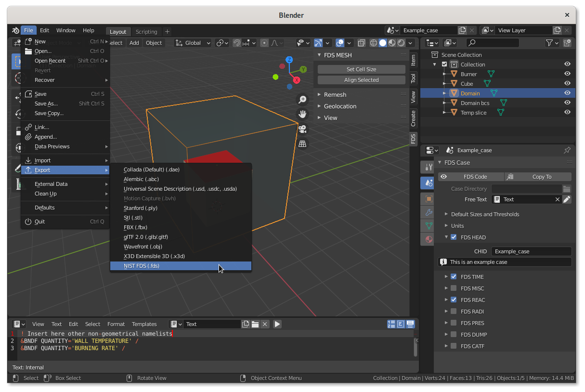Hide Temp slice object via eye
Image resolution: width=585 pixels, height=392 pixels.
pyautogui.click(x=567, y=112)
